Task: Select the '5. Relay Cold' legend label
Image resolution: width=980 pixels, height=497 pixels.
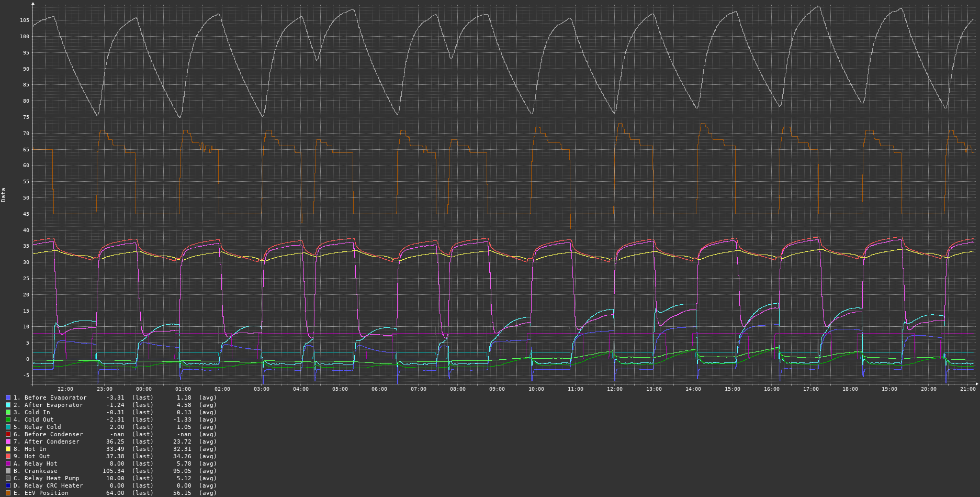Action: click(x=37, y=427)
